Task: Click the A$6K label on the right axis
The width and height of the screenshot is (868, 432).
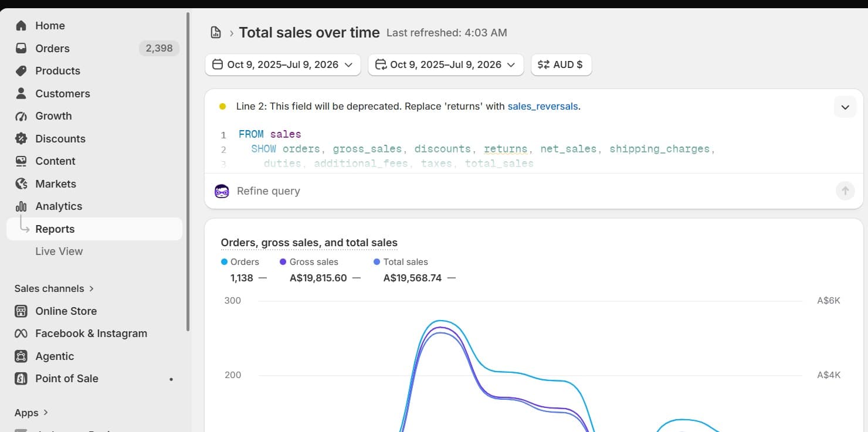Action: coord(829,301)
